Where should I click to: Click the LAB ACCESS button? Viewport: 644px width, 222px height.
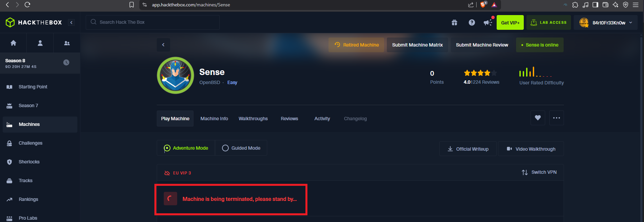(549, 22)
